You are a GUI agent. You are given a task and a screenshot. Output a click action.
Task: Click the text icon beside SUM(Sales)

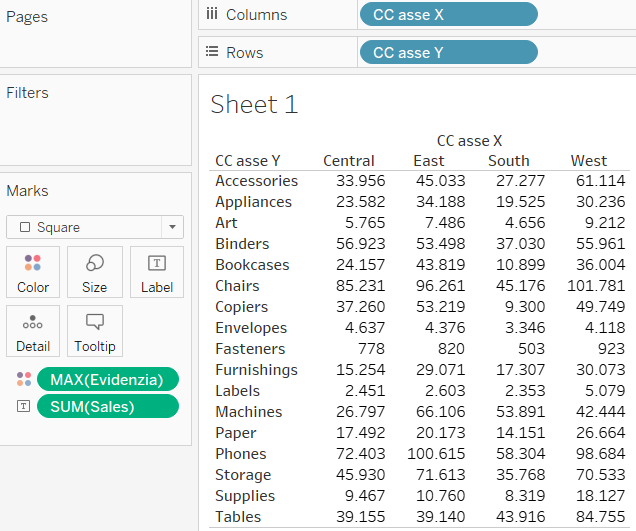(x=23, y=406)
